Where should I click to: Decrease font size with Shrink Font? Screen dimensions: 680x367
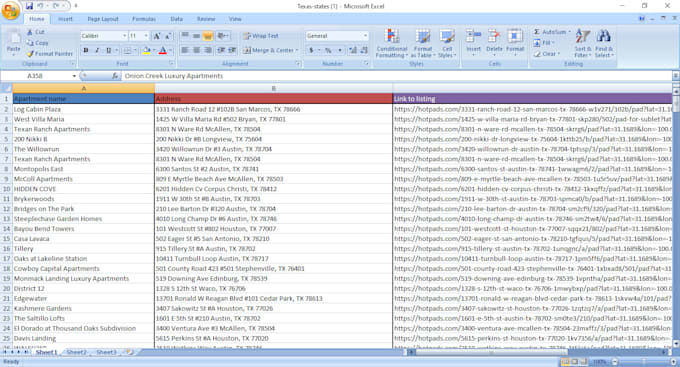168,36
